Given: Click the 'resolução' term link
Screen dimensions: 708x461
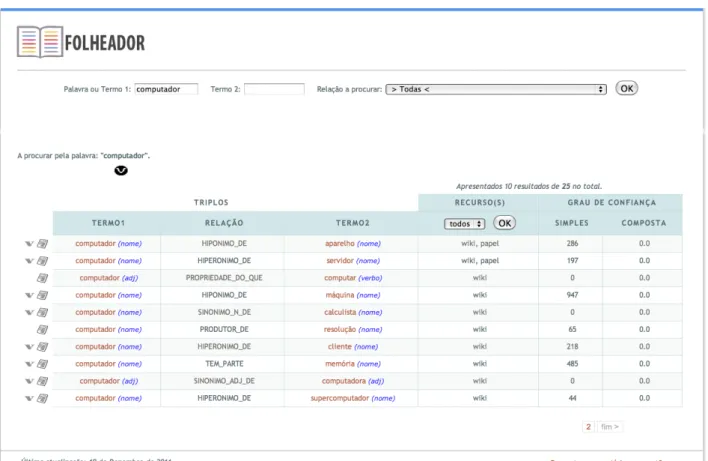Looking at the screenshot, I should (340, 329).
